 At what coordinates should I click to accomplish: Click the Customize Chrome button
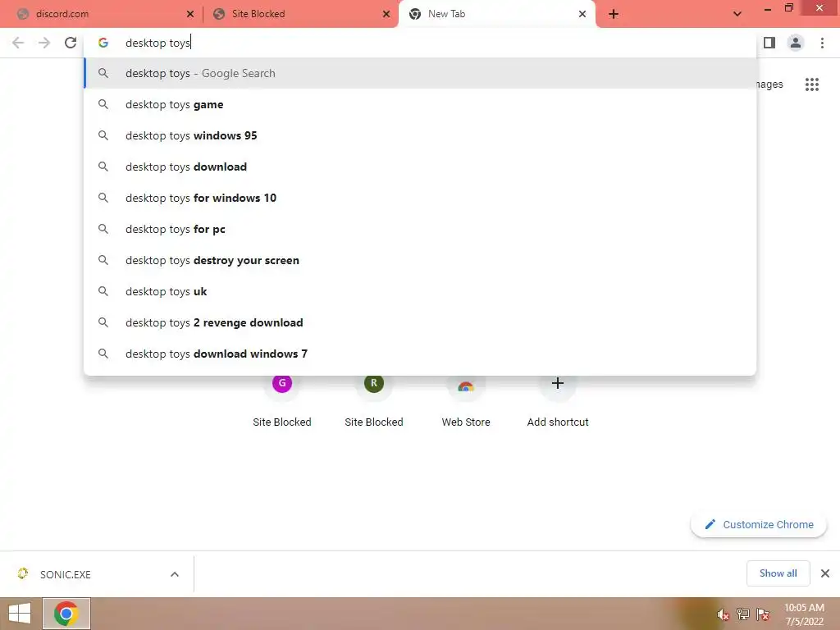(759, 524)
